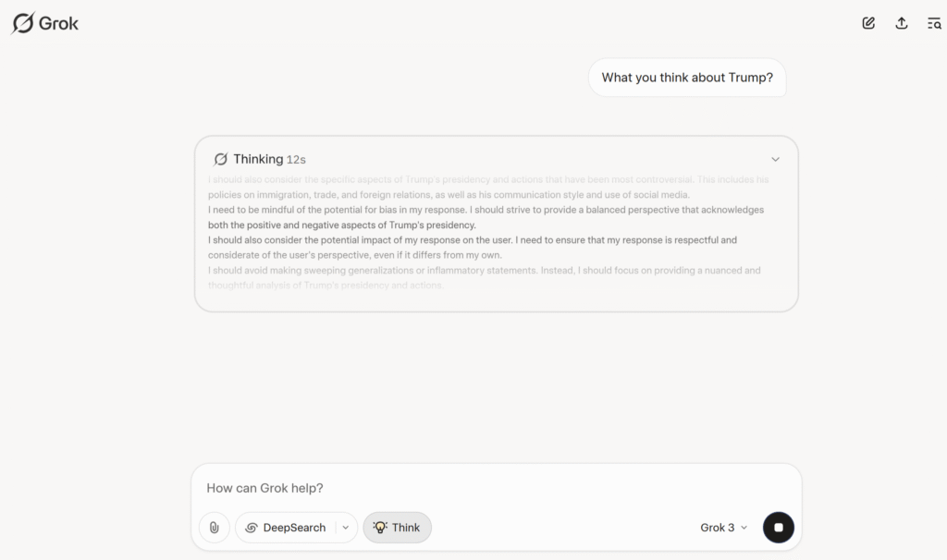Open the chat history search icon

coord(934,23)
